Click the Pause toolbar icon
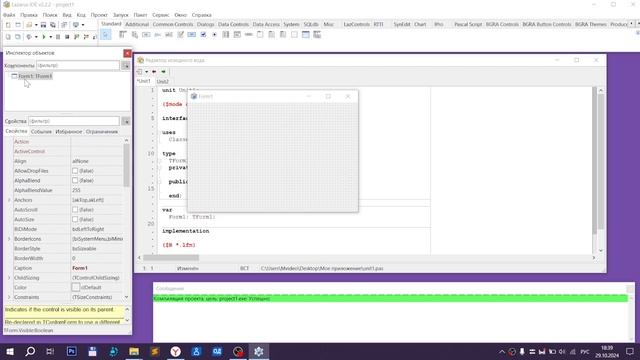 click(x=58, y=37)
